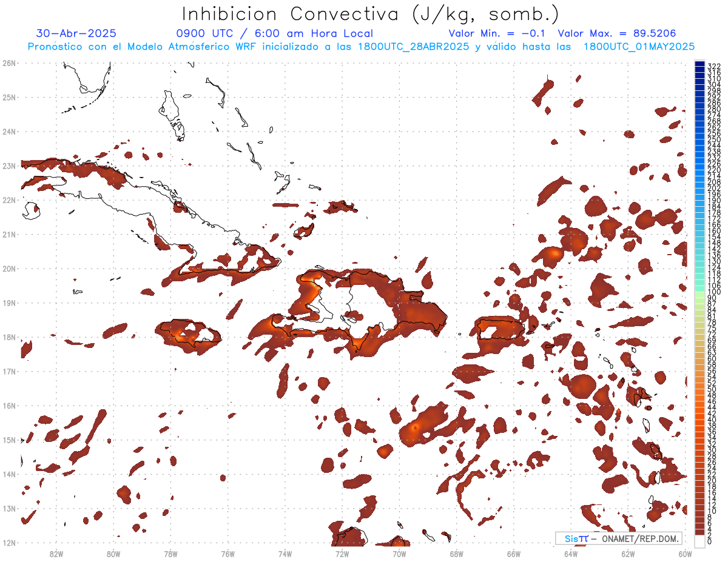728x562 pixels.
Task: Select latitude label 23N
Action: [x=9, y=166]
